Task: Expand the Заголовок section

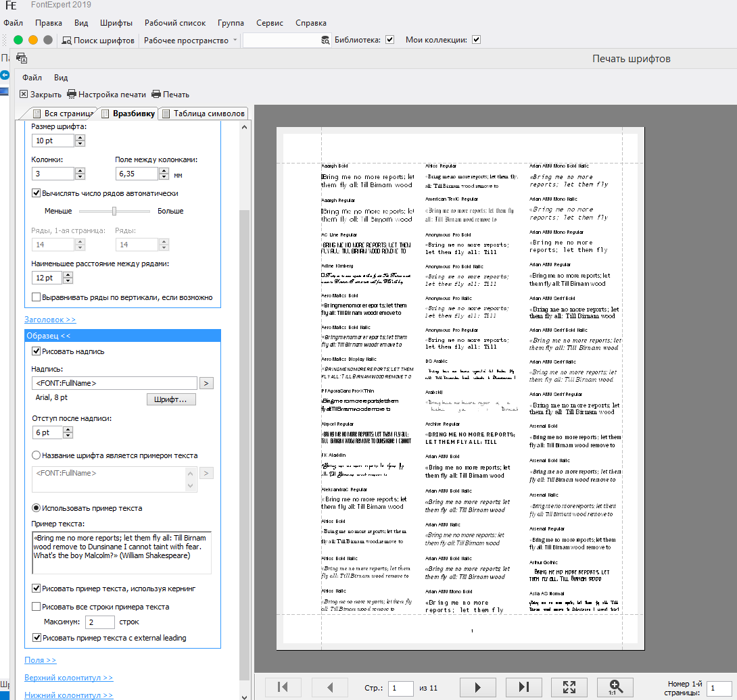Action: click(x=50, y=320)
